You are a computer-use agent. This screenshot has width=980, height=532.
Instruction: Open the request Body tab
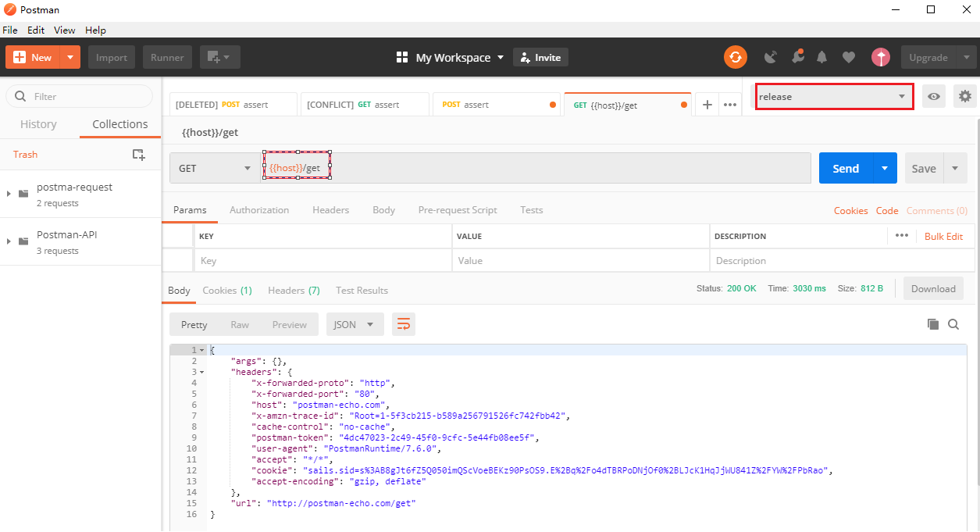click(383, 210)
